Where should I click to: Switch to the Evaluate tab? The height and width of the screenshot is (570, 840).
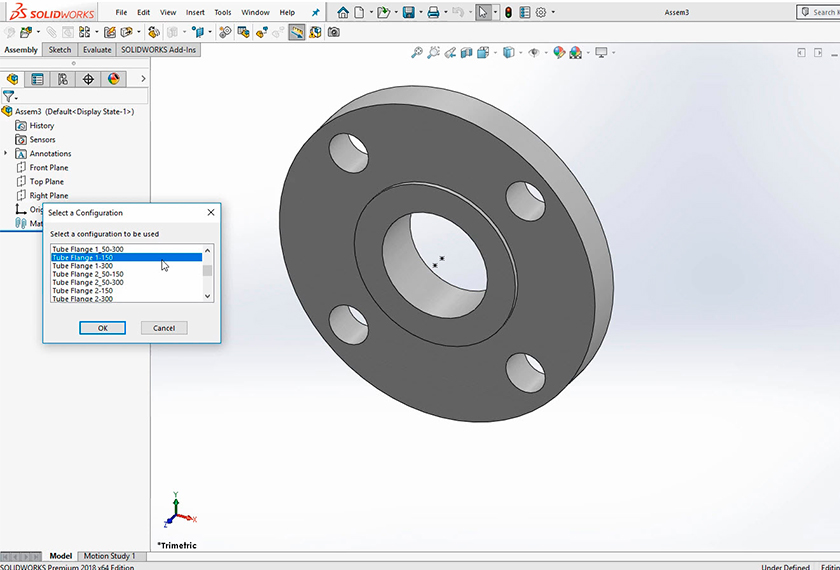pos(97,49)
